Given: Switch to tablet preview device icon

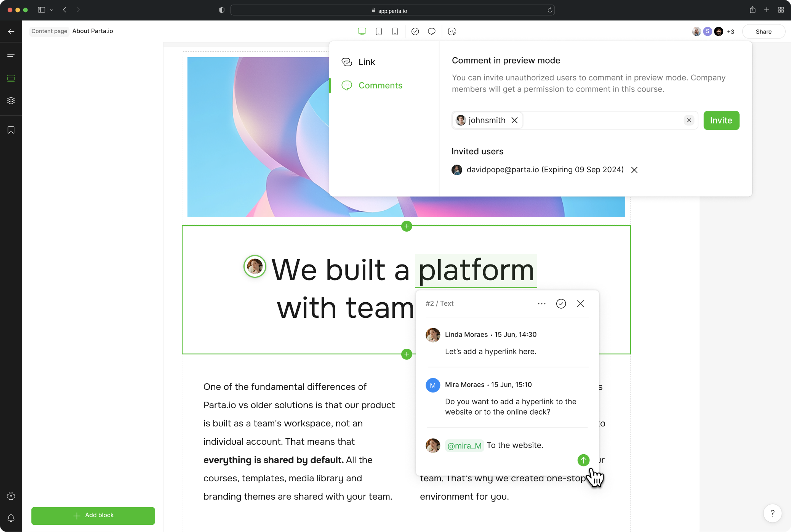Looking at the screenshot, I should click(x=378, y=32).
